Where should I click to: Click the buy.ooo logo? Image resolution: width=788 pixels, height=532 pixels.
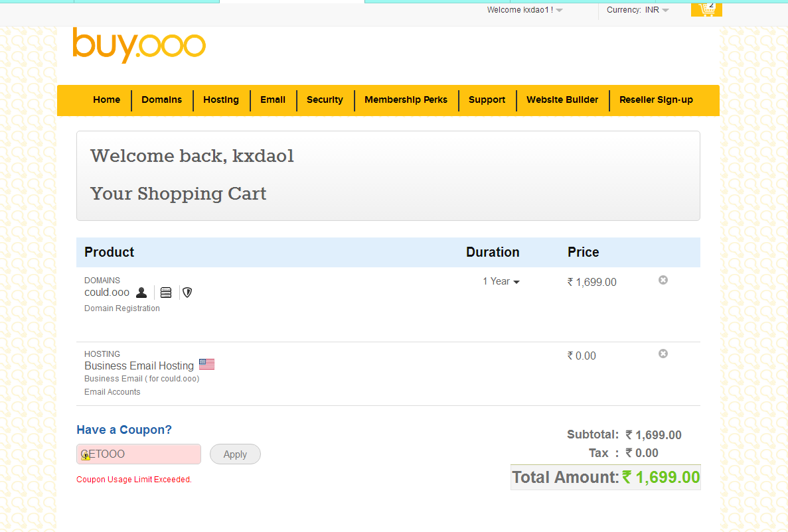139,45
